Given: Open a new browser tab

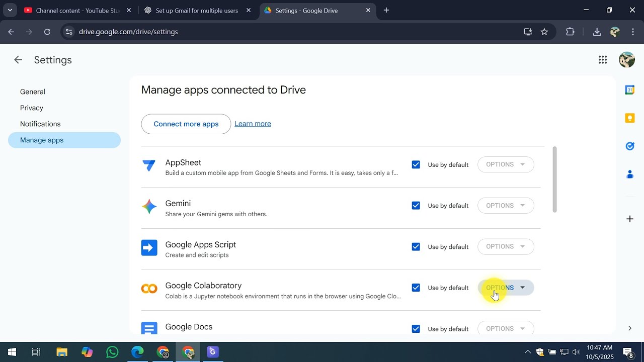Looking at the screenshot, I should pos(386,10).
